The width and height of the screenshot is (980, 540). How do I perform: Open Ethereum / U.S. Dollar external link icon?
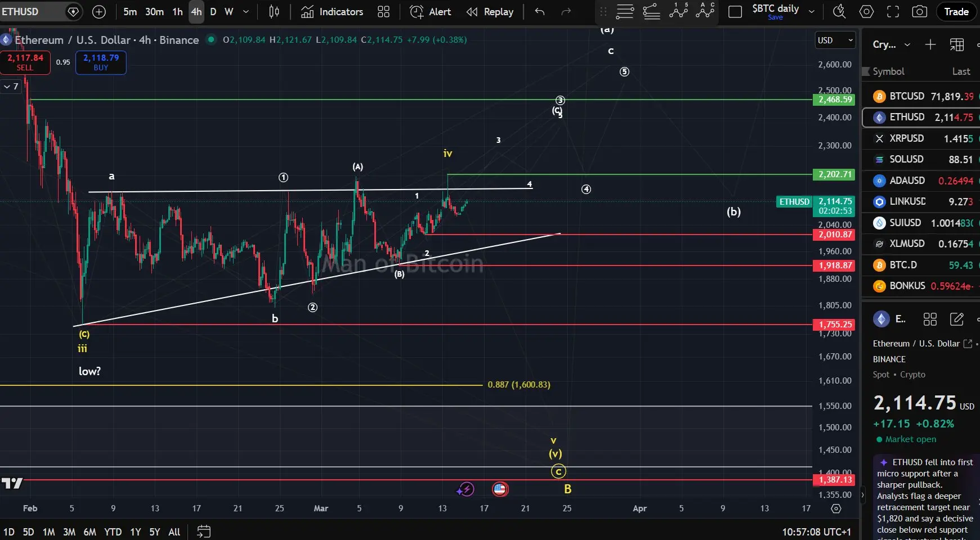pos(968,344)
